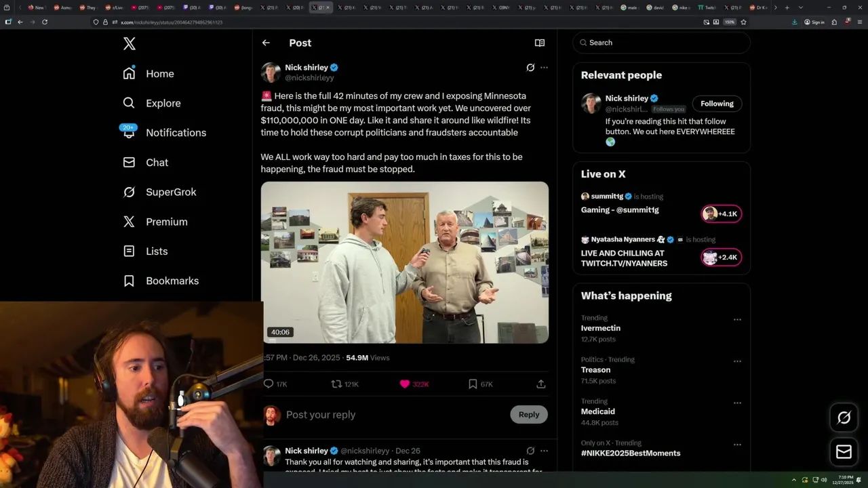Open more options for Treason trend
The width and height of the screenshot is (868, 488).
[x=737, y=361]
